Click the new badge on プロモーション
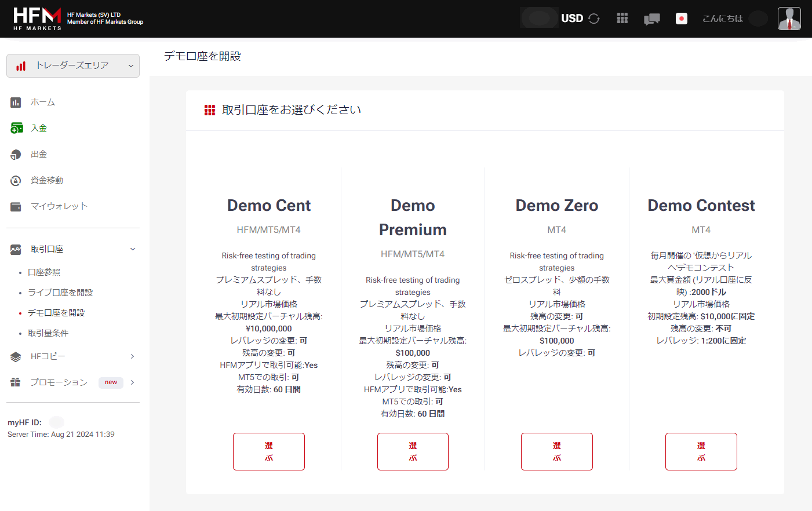812x511 pixels. pyautogui.click(x=111, y=382)
